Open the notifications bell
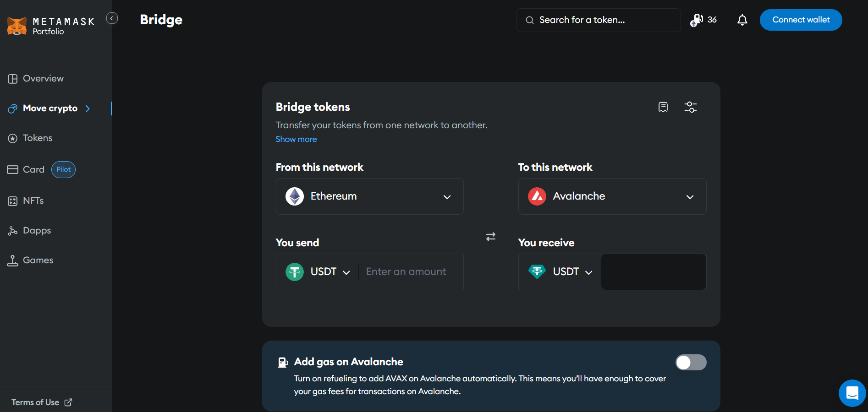The image size is (868, 412). pos(742,20)
